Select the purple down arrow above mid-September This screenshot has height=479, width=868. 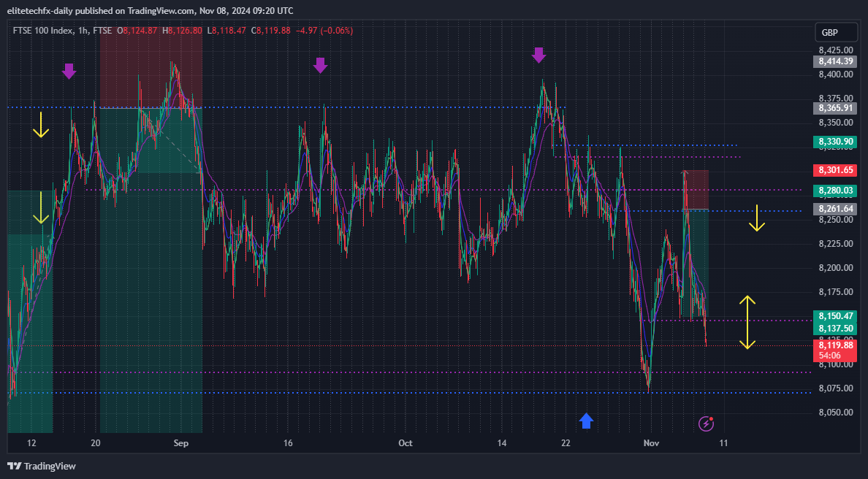(320, 65)
